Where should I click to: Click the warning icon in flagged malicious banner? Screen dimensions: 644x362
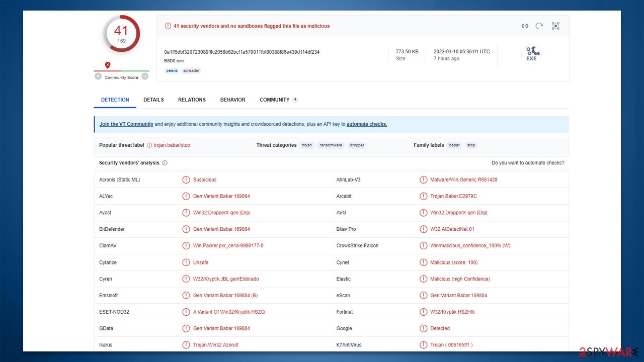(168, 26)
